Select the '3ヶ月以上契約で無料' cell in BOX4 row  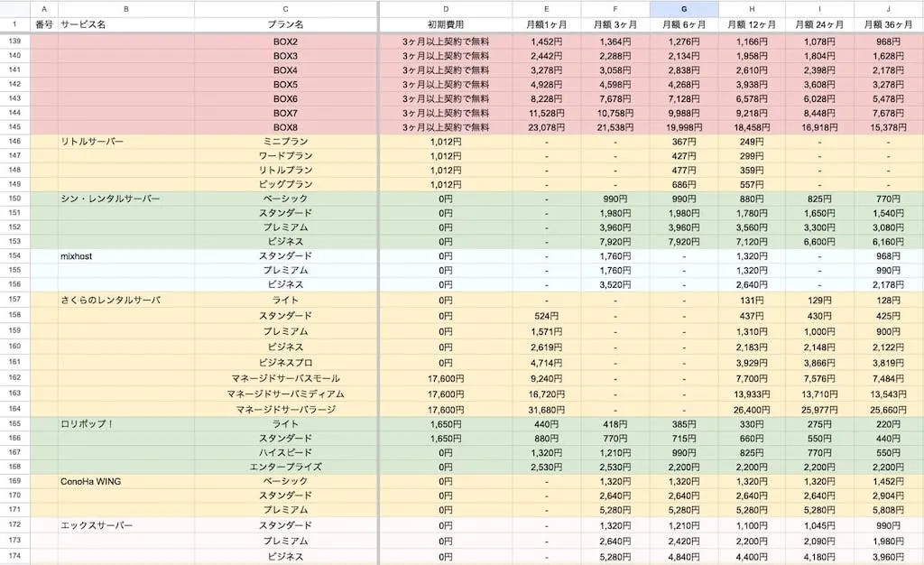click(446, 70)
